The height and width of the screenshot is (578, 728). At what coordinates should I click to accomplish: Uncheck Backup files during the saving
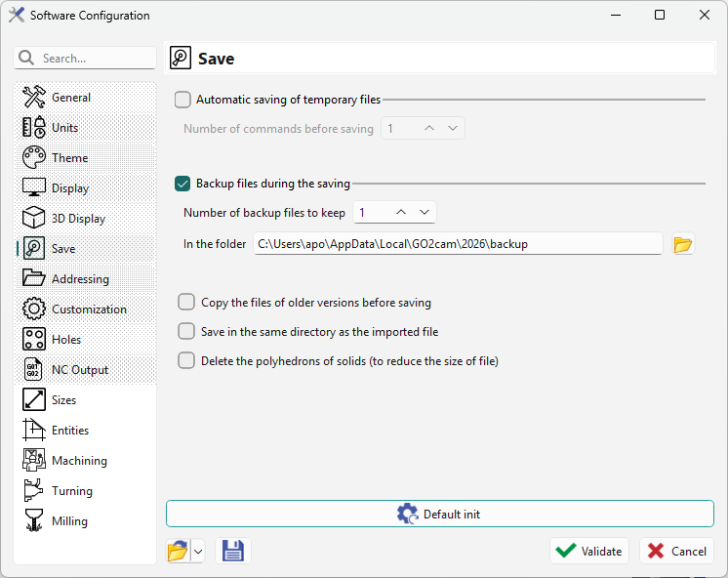tap(182, 184)
